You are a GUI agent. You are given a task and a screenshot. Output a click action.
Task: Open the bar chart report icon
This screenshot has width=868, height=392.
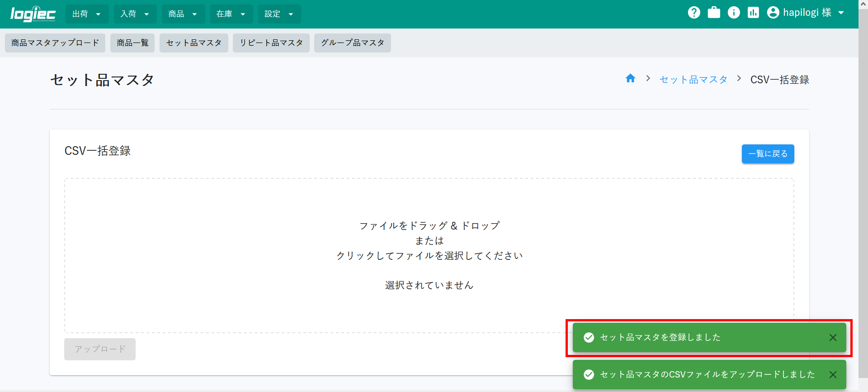click(753, 13)
